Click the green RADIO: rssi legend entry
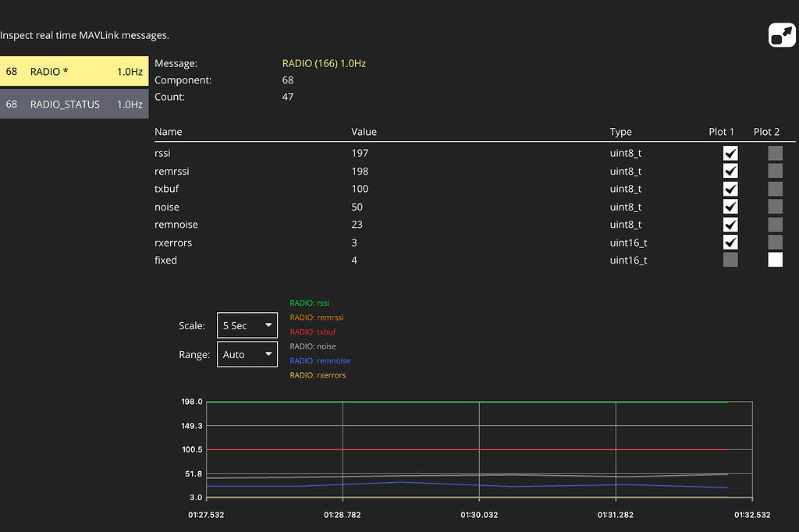Screen dimensions: 799x532 (x=309, y=303)
